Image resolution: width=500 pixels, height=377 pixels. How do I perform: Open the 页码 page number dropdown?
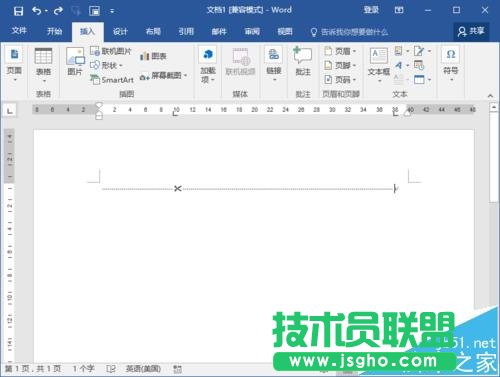(340, 80)
